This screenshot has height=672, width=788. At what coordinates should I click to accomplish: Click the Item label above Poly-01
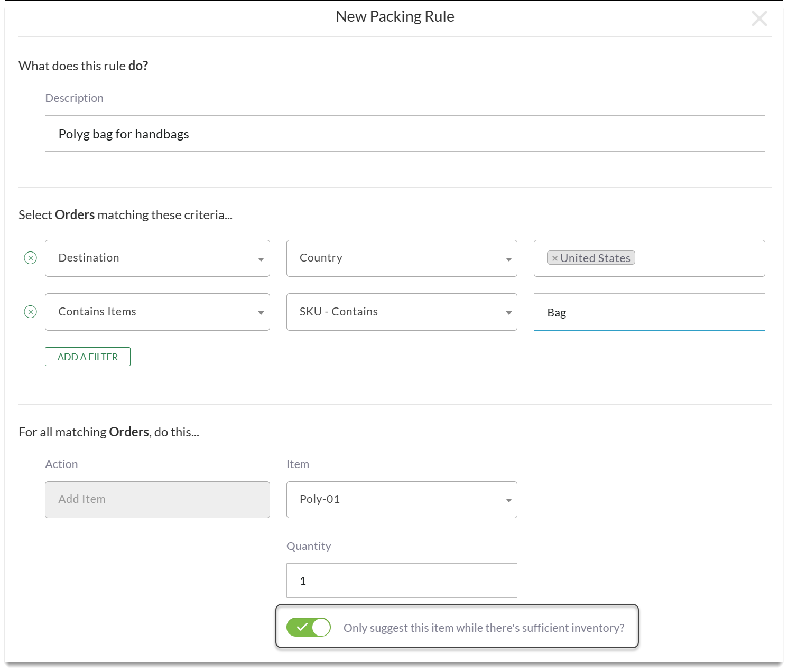click(298, 464)
